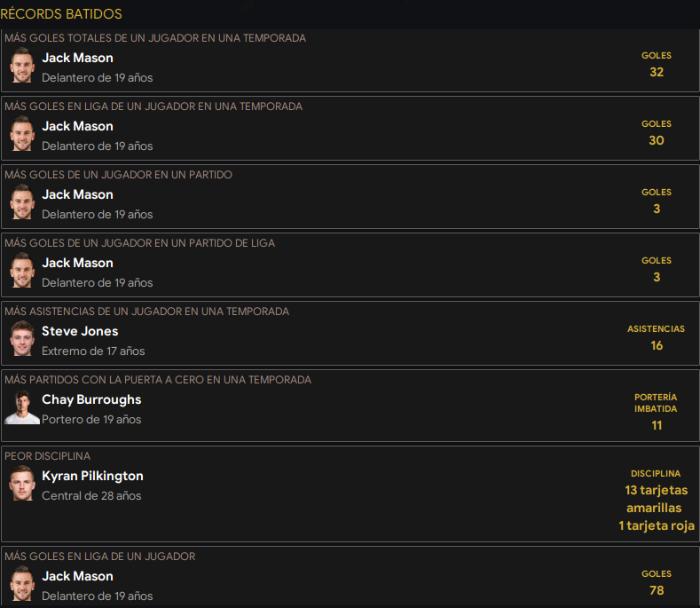Select 'MÁS ASISTENCIAS DE UN JUGADOR EN UNA TEMPORADA' title

[147, 312]
